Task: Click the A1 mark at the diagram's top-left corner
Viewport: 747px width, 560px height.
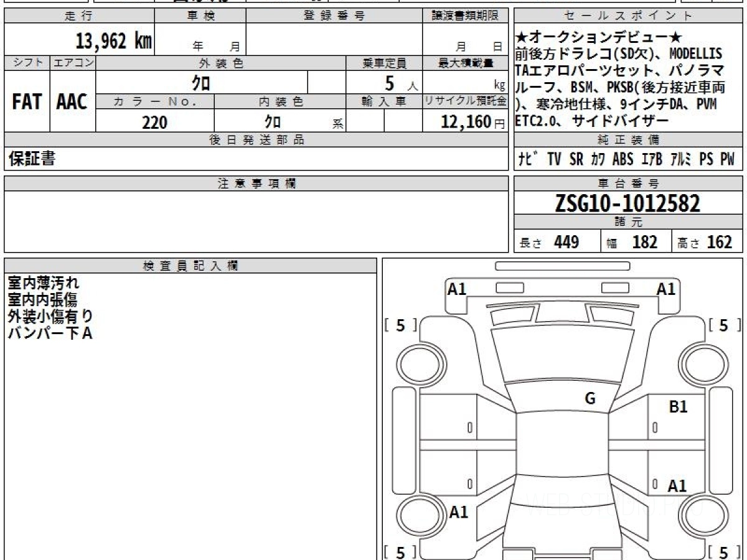Action: click(x=458, y=289)
